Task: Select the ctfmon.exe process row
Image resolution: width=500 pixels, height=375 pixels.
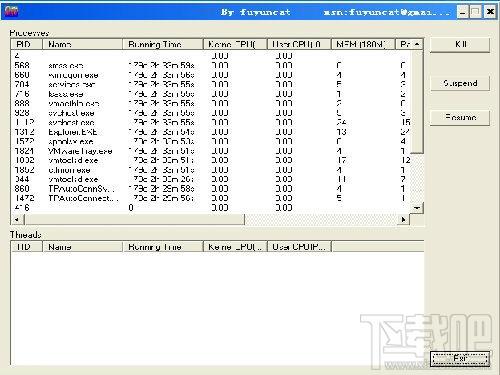Action: coord(211,170)
